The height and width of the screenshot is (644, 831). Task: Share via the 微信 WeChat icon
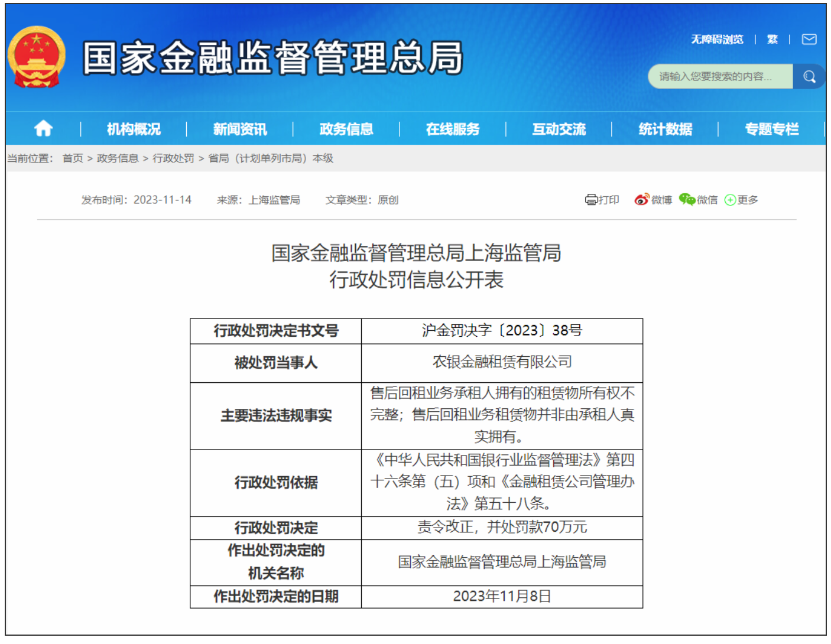[698, 200]
